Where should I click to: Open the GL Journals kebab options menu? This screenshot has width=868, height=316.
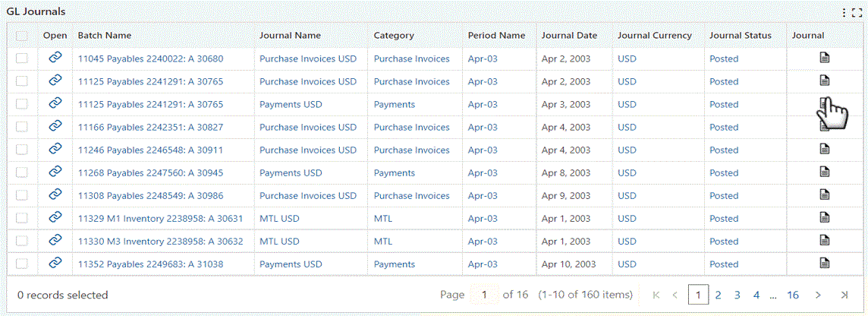click(844, 13)
